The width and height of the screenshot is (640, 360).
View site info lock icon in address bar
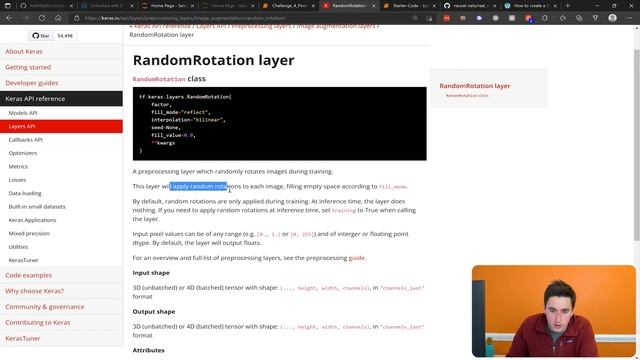click(76, 18)
